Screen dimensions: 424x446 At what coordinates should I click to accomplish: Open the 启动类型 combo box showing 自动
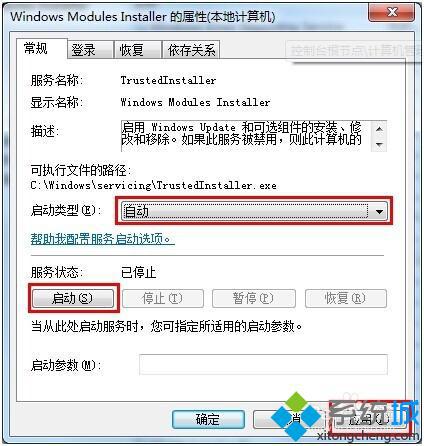(x=254, y=211)
